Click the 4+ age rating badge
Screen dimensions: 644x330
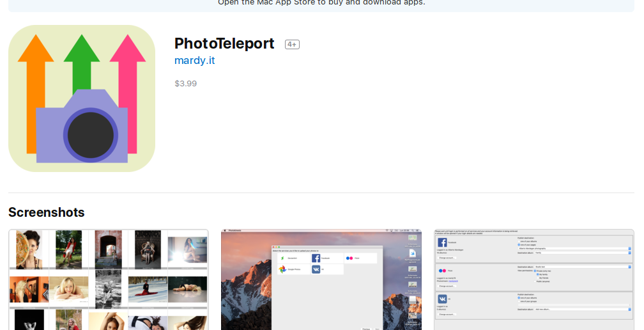pos(292,44)
